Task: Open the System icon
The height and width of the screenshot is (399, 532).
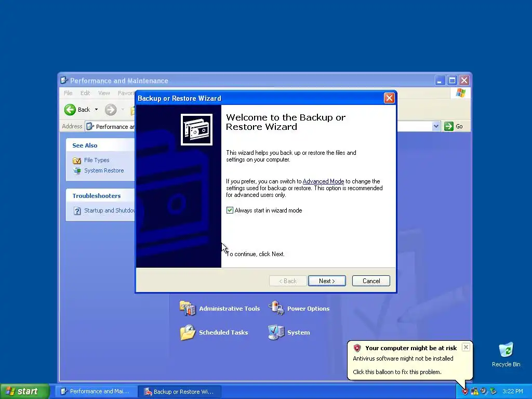Action: click(x=276, y=332)
